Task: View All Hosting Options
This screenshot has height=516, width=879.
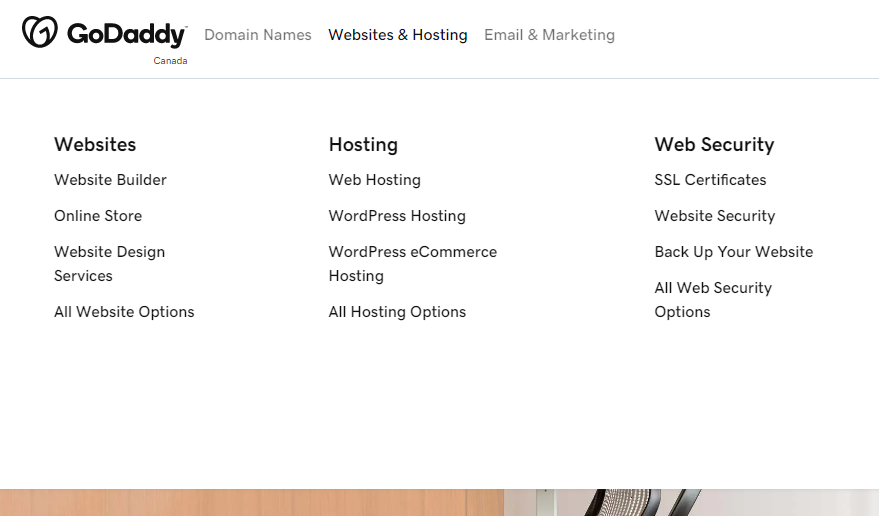Action: 397,312
